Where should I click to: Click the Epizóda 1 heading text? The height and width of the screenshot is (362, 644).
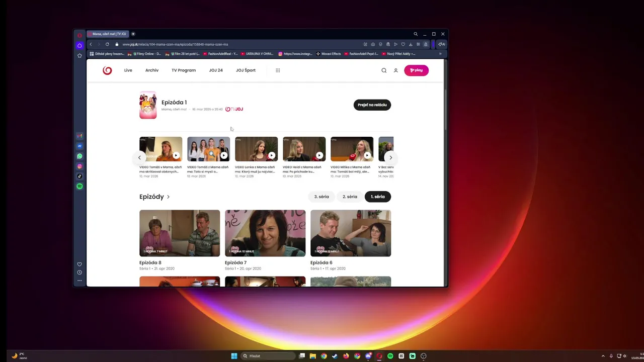(x=174, y=103)
